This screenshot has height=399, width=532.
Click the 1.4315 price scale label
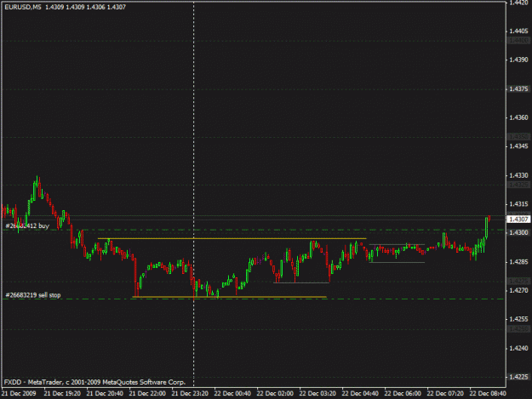[518, 203]
